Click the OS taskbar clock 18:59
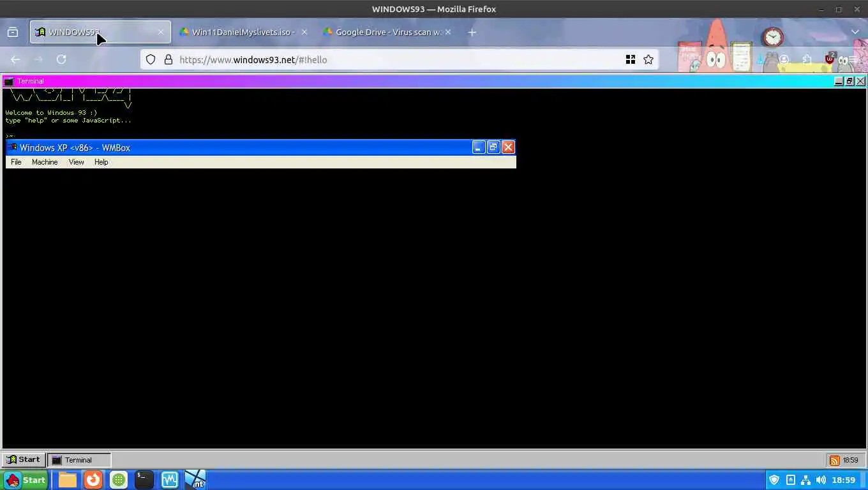The width and height of the screenshot is (868, 490). point(843,480)
